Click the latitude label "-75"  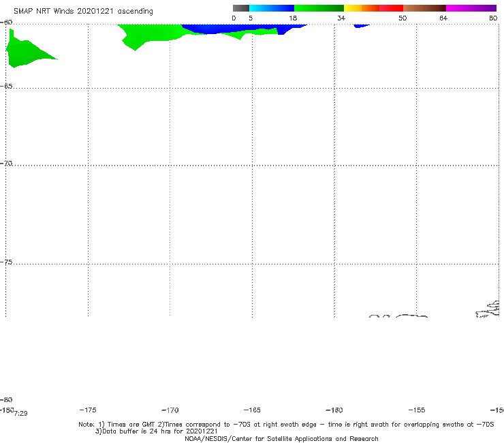pyautogui.click(x=6, y=262)
